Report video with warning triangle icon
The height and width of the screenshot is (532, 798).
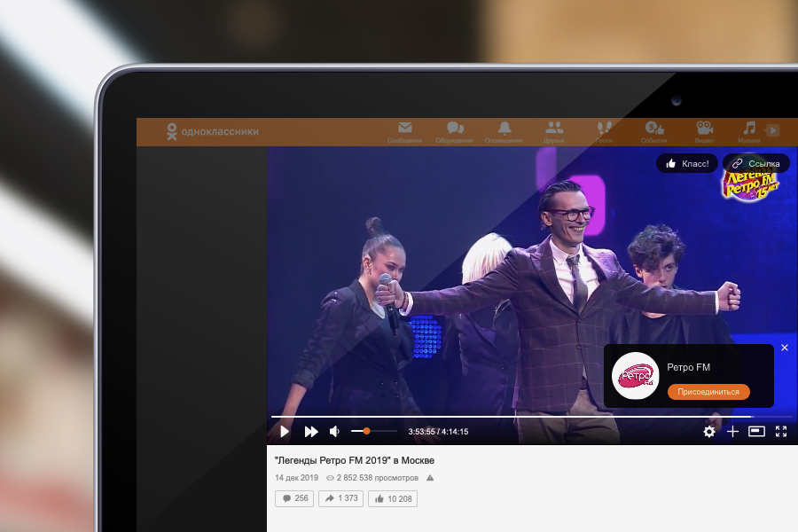coord(430,478)
